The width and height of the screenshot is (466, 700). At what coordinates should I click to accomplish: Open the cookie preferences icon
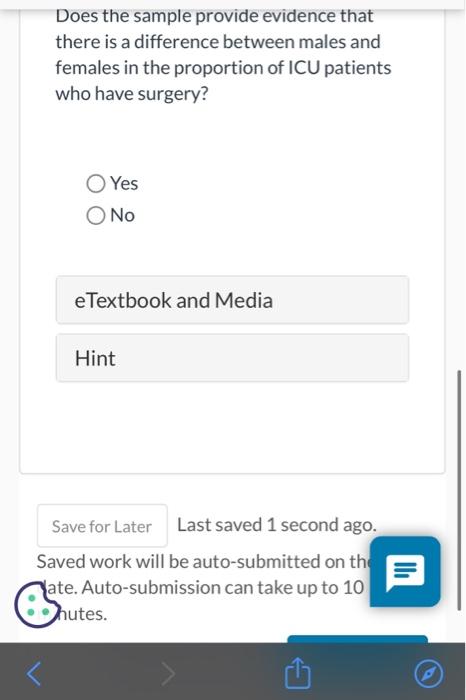coord(37,604)
